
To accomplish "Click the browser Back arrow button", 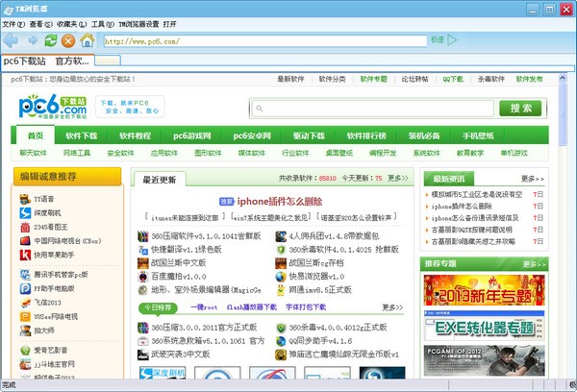I will click(x=11, y=40).
